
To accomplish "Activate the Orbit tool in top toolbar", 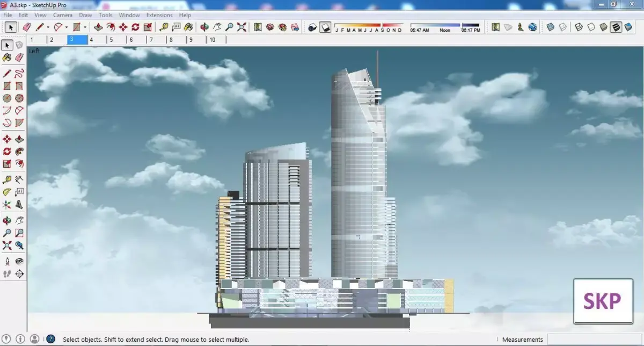I will click(204, 27).
